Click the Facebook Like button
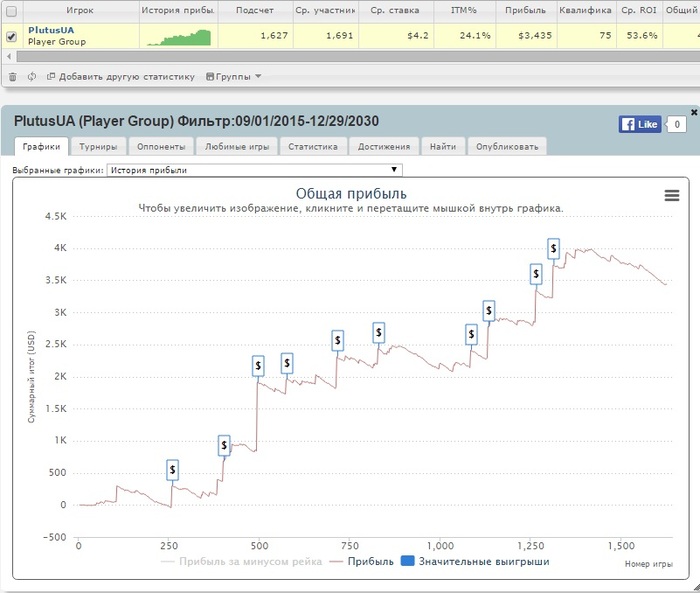The height and width of the screenshot is (593, 700). pyautogui.click(x=639, y=124)
